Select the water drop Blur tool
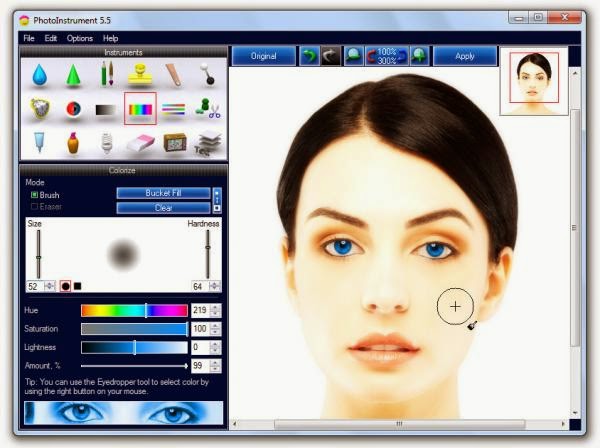Image resolution: width=600 pixels, height=448 pixels. pos(39,75)
